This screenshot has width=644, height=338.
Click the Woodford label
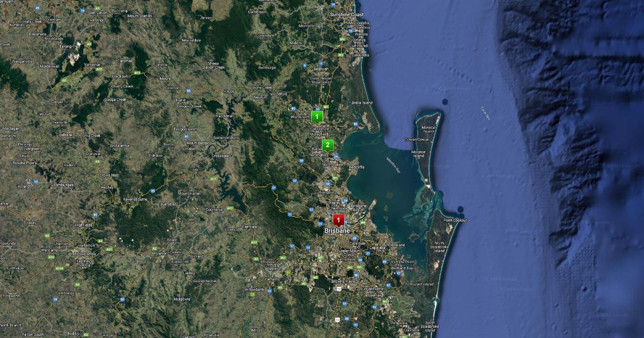point(279,94)
